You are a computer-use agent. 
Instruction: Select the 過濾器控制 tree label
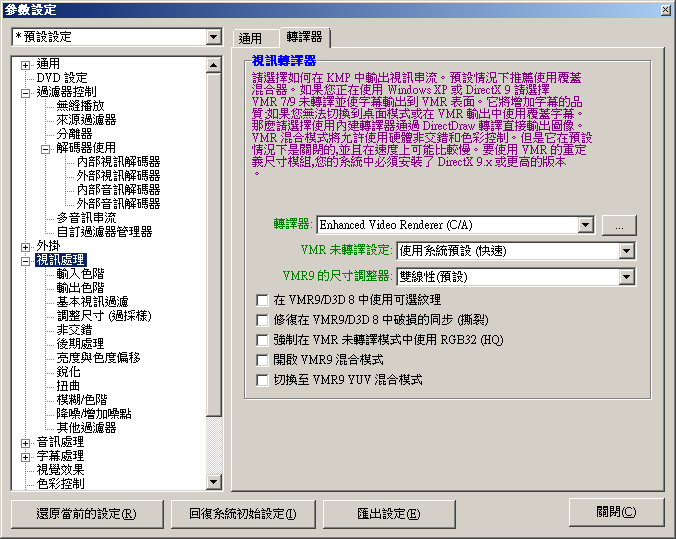tap(66, 92)
